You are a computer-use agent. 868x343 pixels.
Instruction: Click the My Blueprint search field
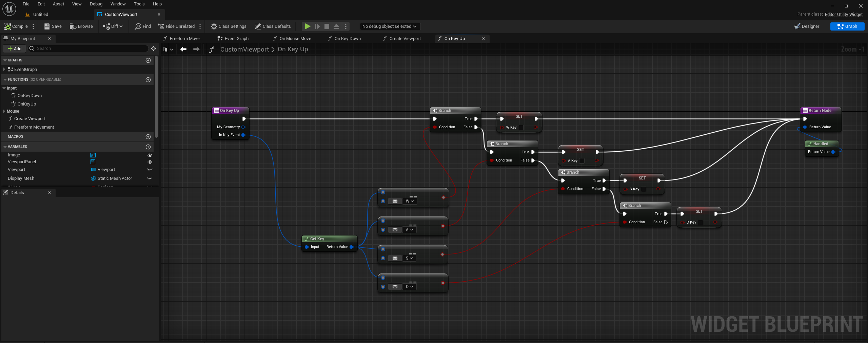click(x=88, y=49)
